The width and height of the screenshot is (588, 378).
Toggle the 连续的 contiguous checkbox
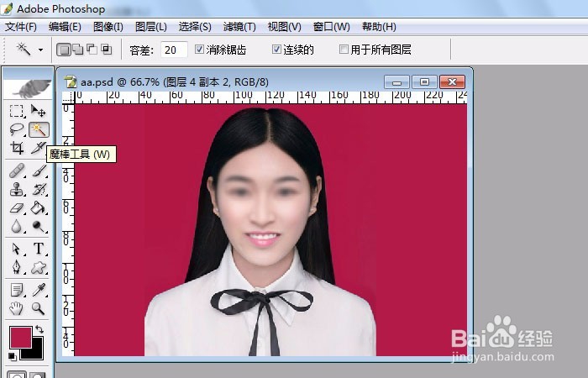(276, 49)
